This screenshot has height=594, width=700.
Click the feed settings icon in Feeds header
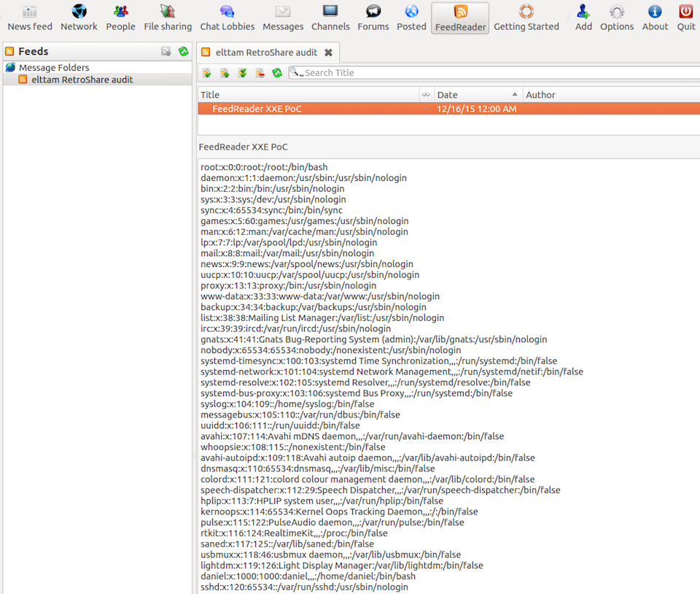(x=166, y=51)
